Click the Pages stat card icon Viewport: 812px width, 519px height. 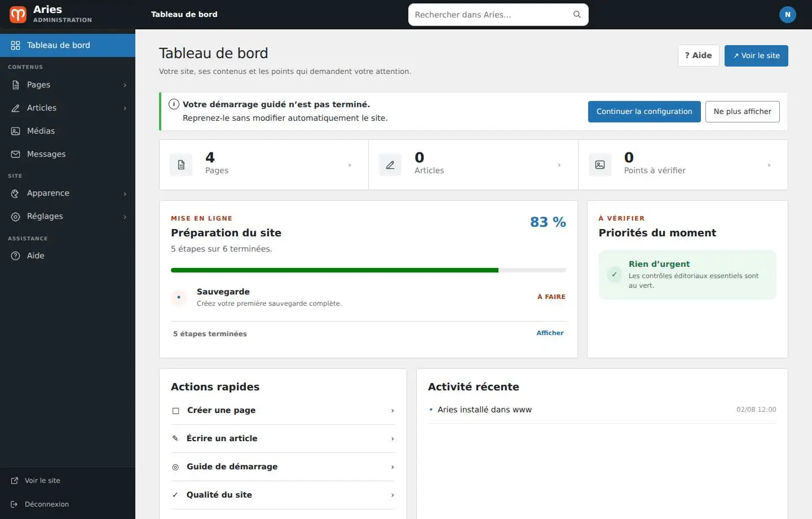[x=181, y=165]
